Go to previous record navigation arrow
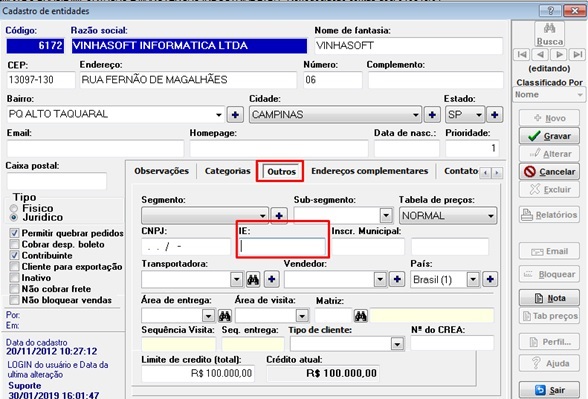588x399 pixels. (540, 55)
